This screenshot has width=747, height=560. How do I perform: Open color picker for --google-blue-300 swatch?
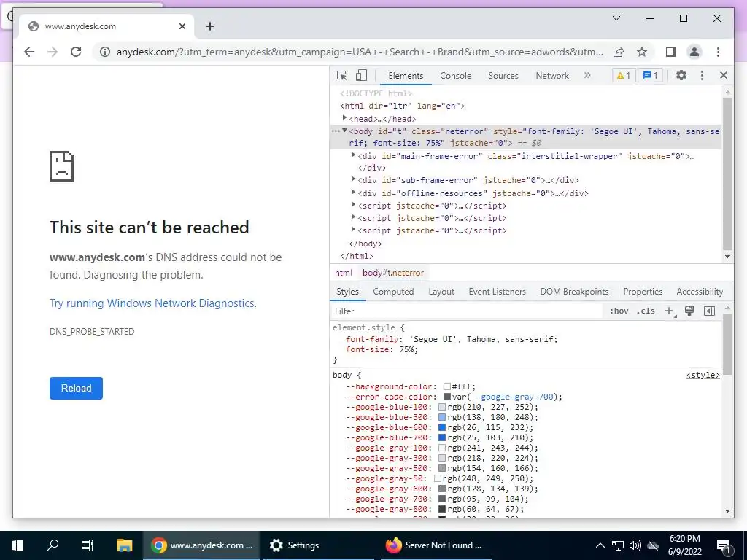pos(442,417)
